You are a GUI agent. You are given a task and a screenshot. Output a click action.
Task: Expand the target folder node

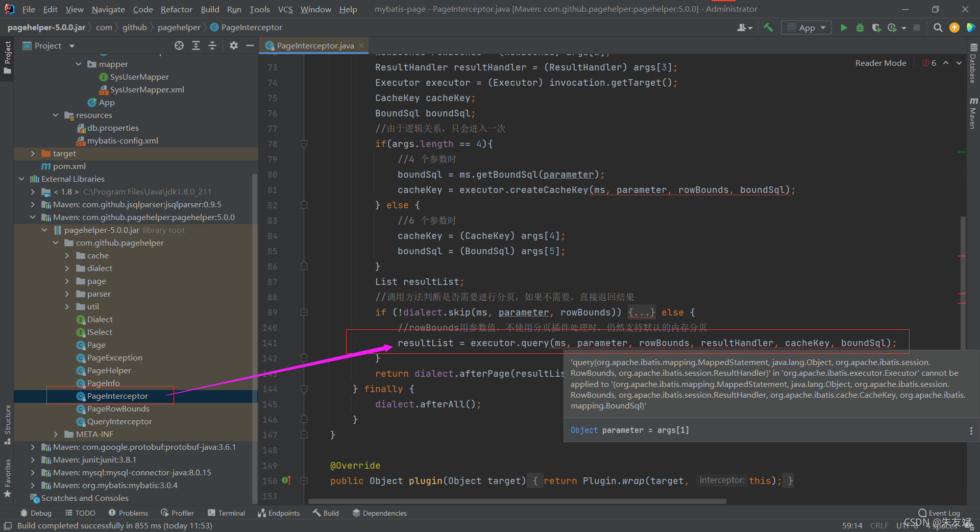point(32,153)
